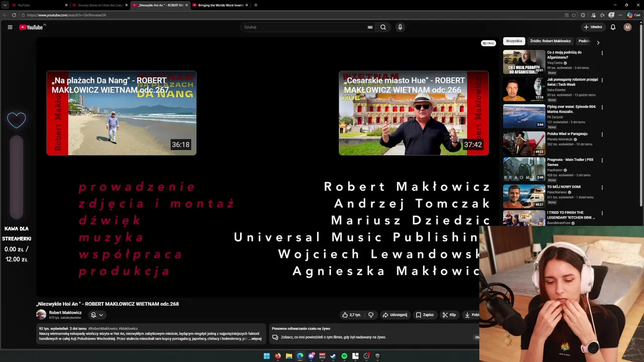
Task: Click the Utwórz create button
Action: (593, 27)
